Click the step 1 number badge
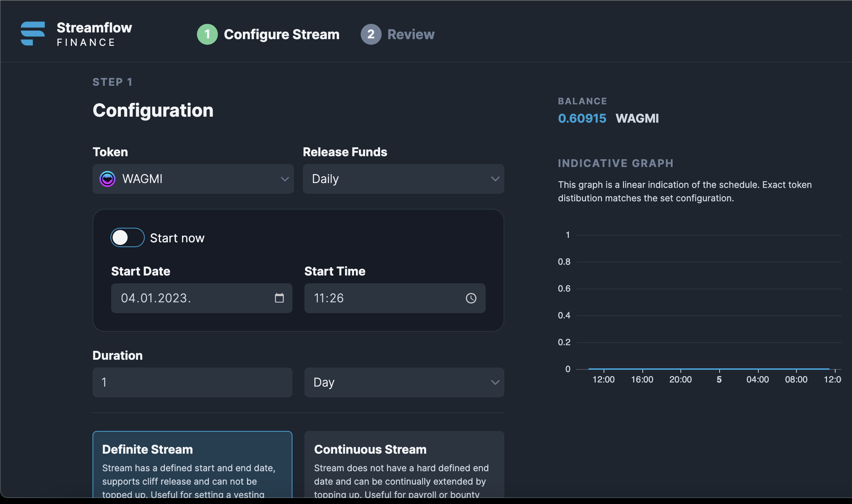The height and width of the screenshot is (504, 852). [x=207, y=34]
